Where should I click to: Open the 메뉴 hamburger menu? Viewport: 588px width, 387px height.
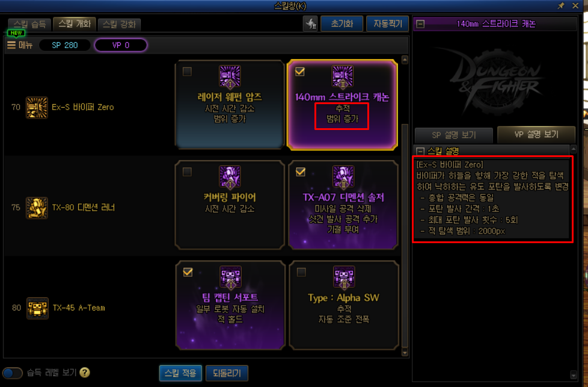(x=19, y=45)
